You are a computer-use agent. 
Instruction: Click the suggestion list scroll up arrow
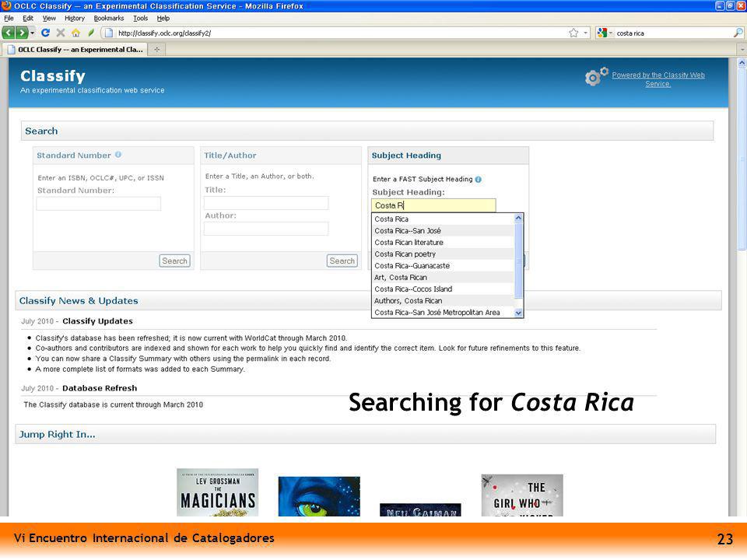[x=519, y=218]
